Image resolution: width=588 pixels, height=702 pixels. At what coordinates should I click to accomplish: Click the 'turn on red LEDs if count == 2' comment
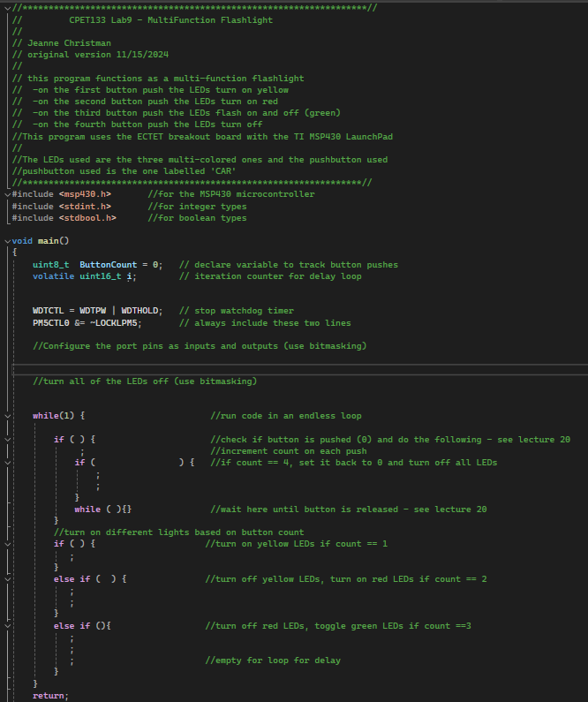point(346,579)
